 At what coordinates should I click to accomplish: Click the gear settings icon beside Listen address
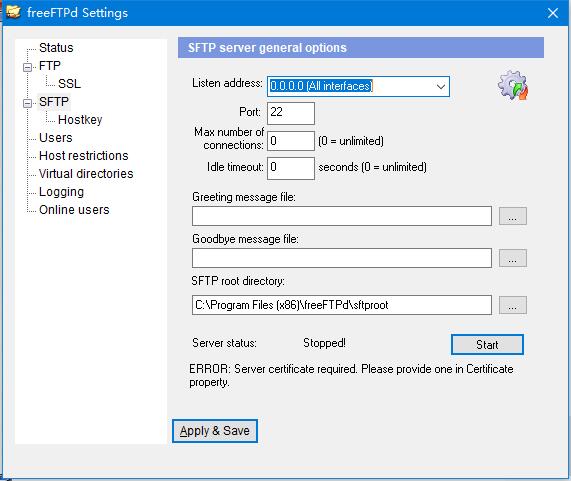[513, 86]
